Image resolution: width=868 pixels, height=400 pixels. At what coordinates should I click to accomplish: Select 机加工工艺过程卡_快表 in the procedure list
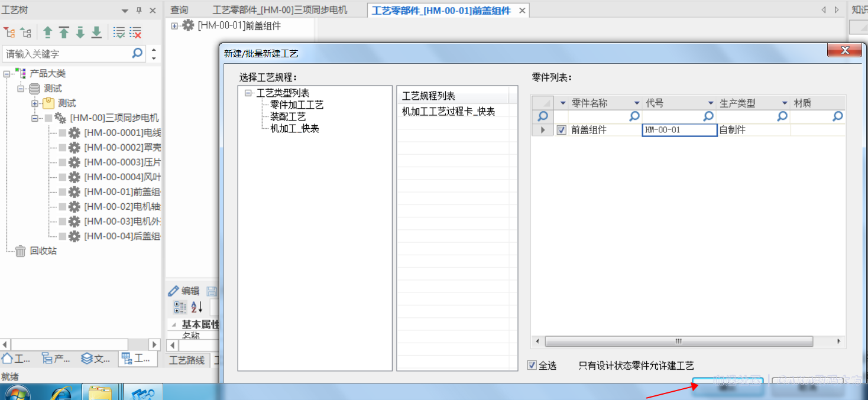(x=449, y=111)
